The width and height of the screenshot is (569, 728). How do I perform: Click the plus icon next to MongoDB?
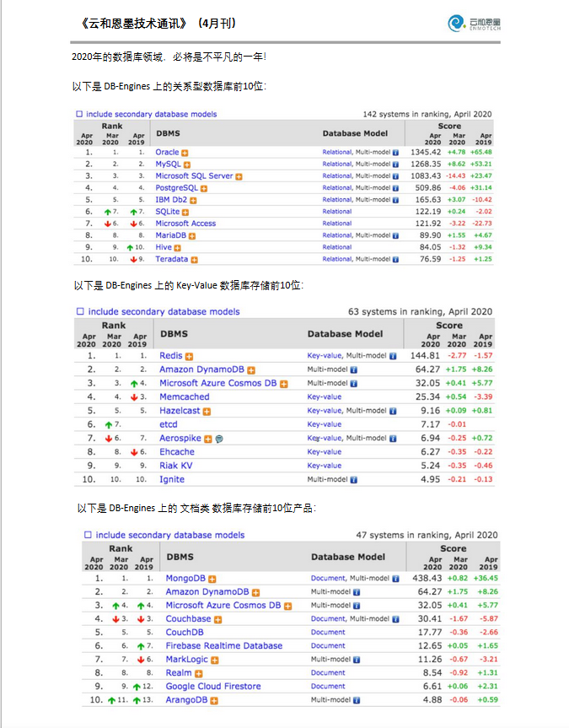coord(212,579)
